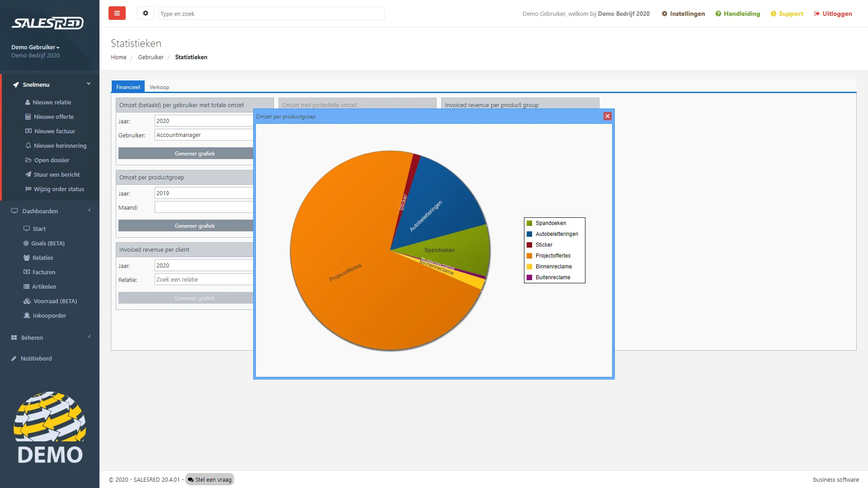Click the Voorraad (BETA) cubes icon

27,301
